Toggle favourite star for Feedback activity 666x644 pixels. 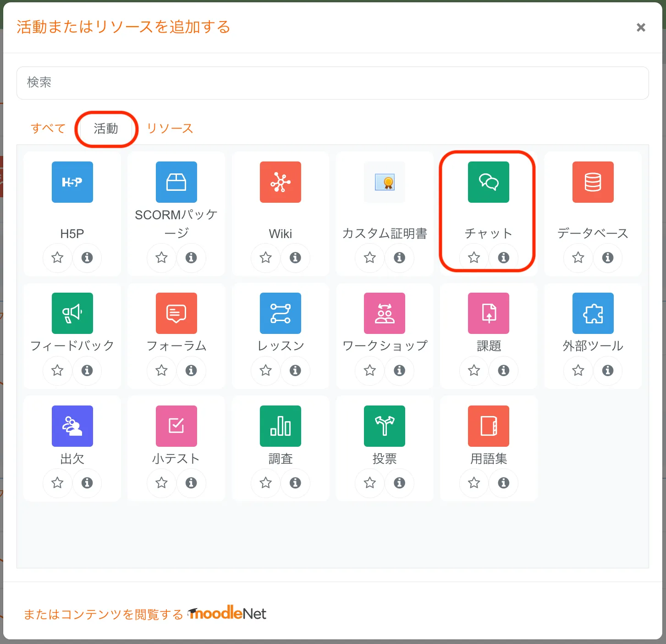pos(57,370)
